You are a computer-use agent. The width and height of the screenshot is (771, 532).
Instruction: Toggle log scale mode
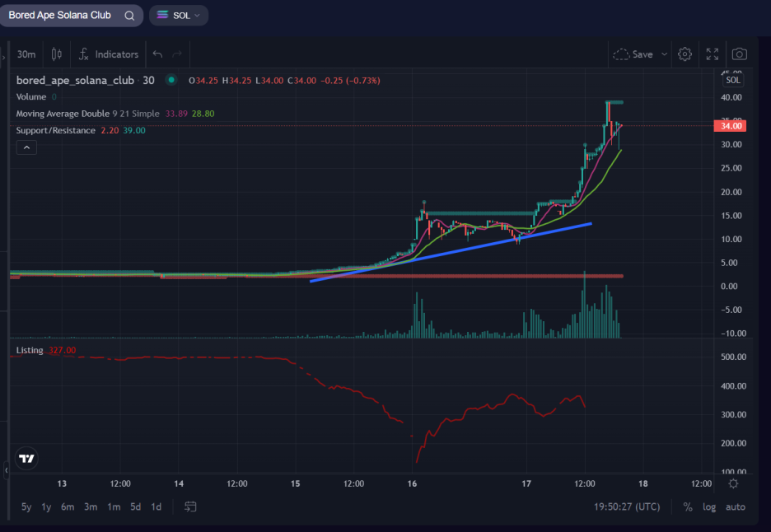(x=709, y=507)
